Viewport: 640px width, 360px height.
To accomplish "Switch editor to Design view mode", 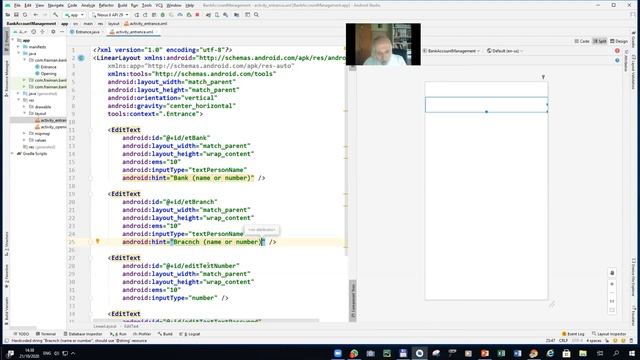I will click(x=619, y=41).
